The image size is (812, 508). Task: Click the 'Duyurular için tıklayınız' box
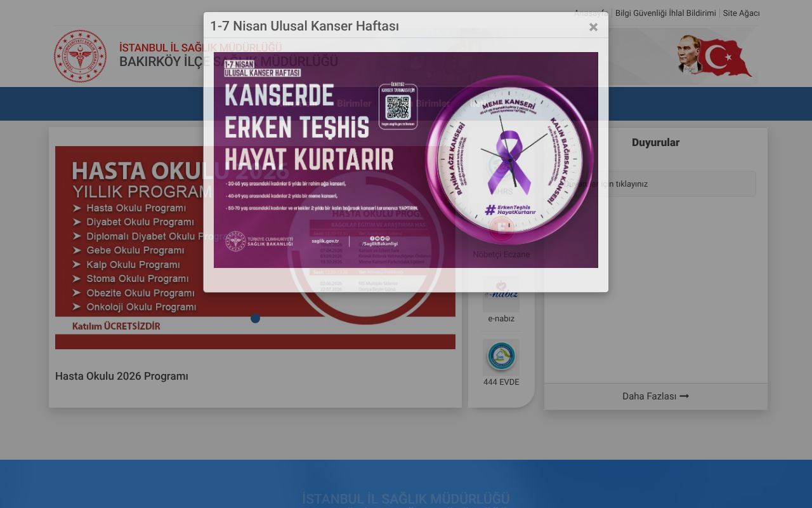(x=656, y=184)
